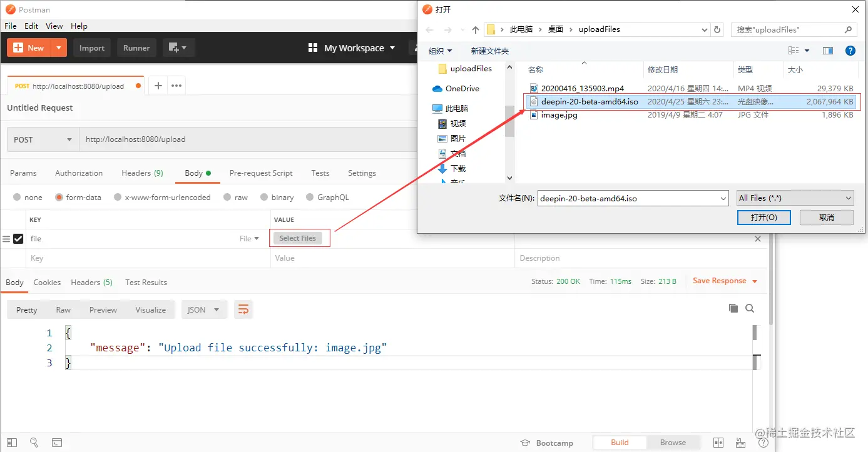The image size is (868, 452).
Task: Toggle the Postman sidebar icon in status bar
Action: [12, 443]
